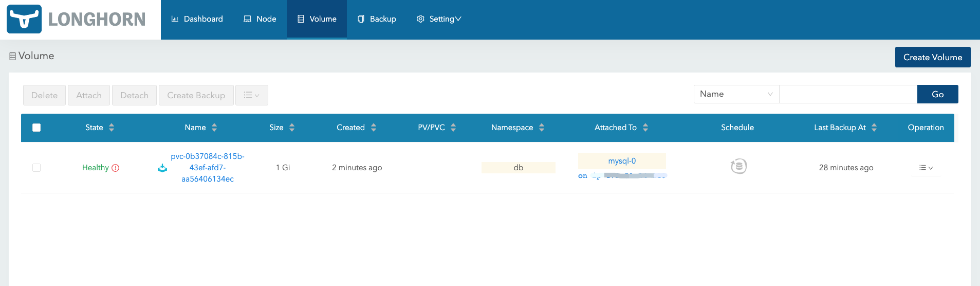Open the bulk actions list dropdown
The image size is (980, 286).
pos(252,95)
